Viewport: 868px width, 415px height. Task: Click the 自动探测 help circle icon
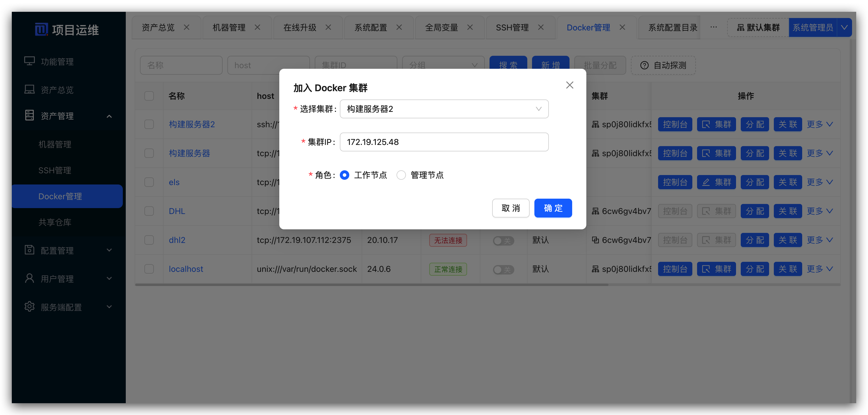pos(644,65)
